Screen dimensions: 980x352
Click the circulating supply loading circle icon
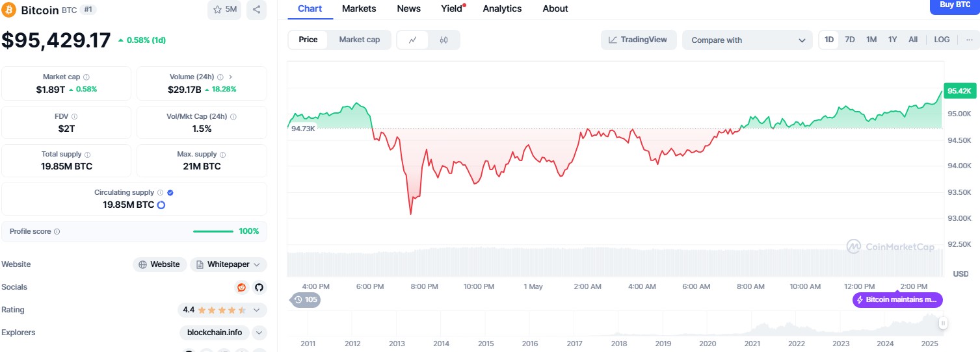coord(161,205)
